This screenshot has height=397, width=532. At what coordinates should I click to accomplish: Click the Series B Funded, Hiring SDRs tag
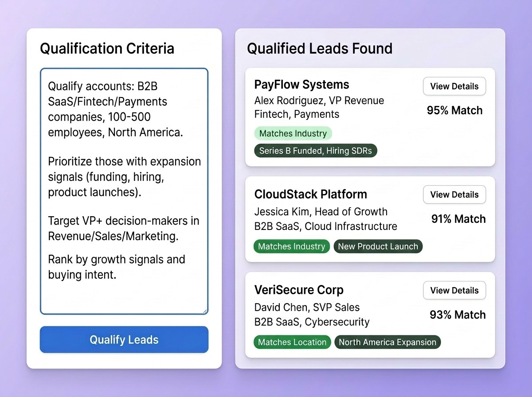315,151
